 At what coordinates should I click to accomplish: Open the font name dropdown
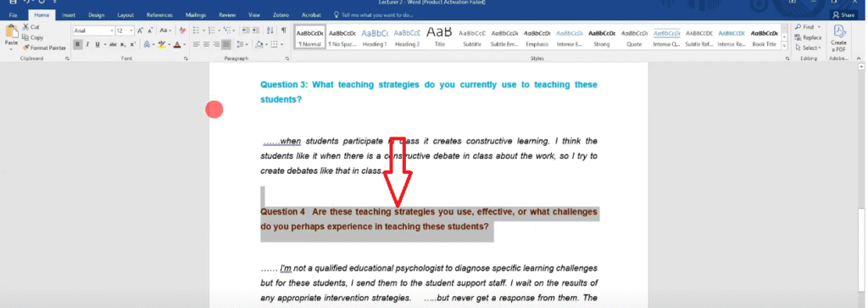[112, 31]
